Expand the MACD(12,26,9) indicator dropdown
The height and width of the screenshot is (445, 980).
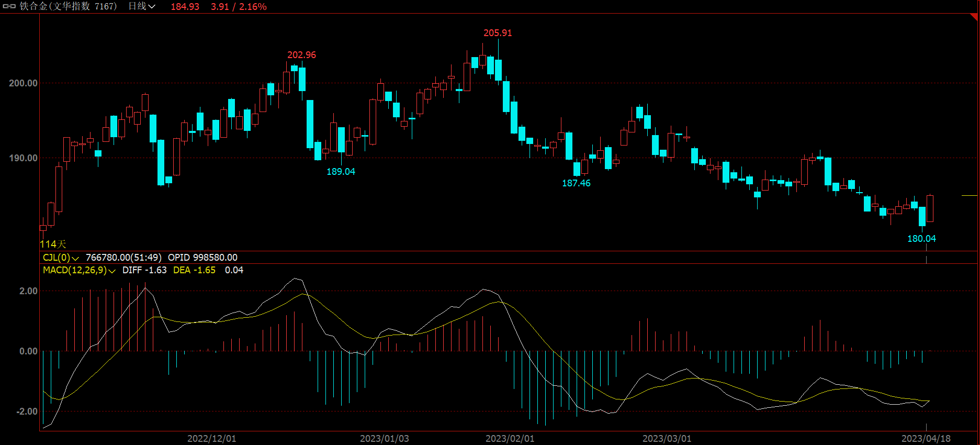click(79, 270)
